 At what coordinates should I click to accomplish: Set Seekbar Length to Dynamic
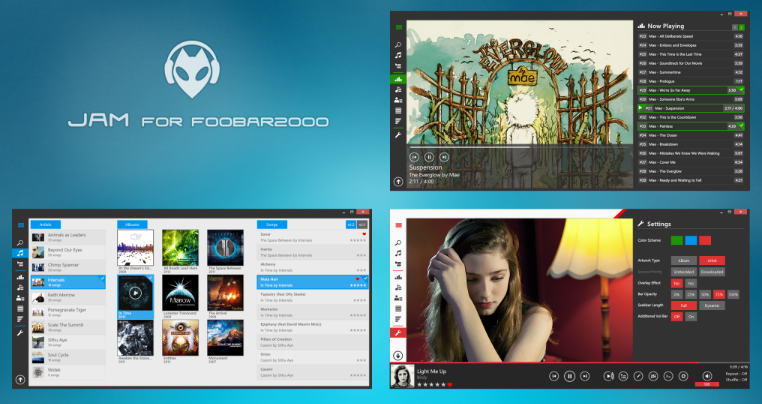click(712, 305)
